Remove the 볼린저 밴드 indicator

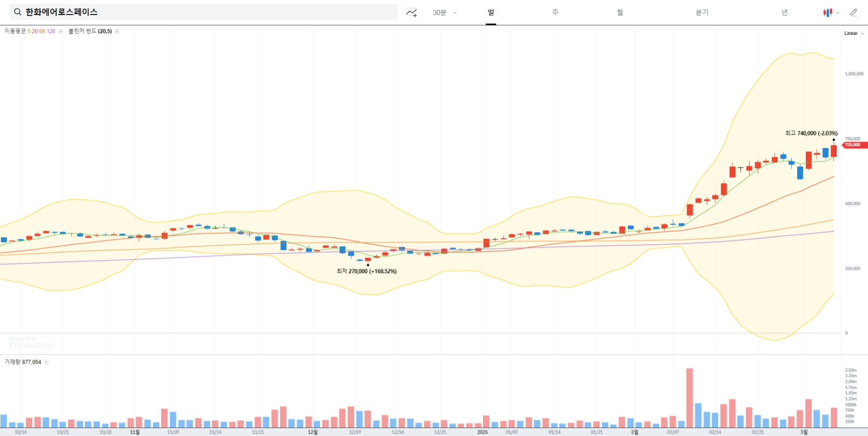pyautogui.click(x=117, y=31)
